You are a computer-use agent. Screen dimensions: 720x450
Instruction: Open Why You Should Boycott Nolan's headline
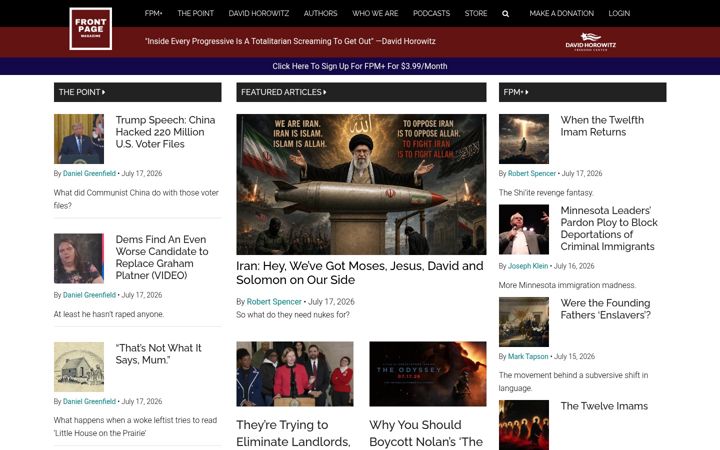click(426, 433)
